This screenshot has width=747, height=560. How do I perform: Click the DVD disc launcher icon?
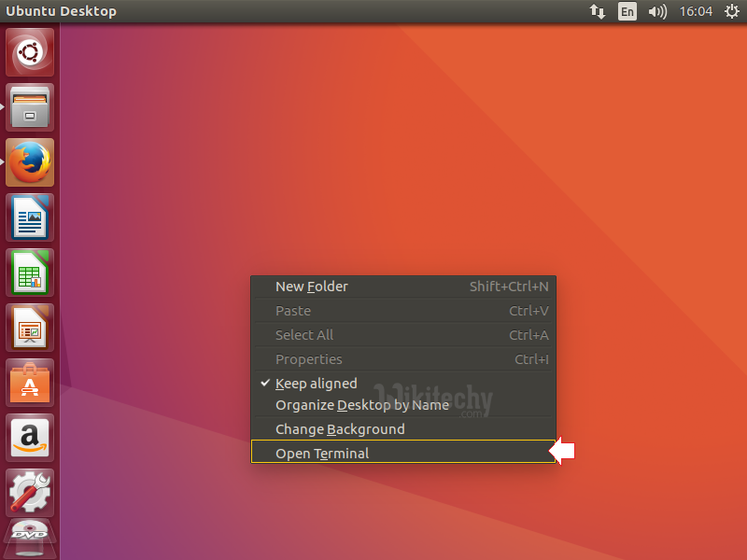coord(30,539)
